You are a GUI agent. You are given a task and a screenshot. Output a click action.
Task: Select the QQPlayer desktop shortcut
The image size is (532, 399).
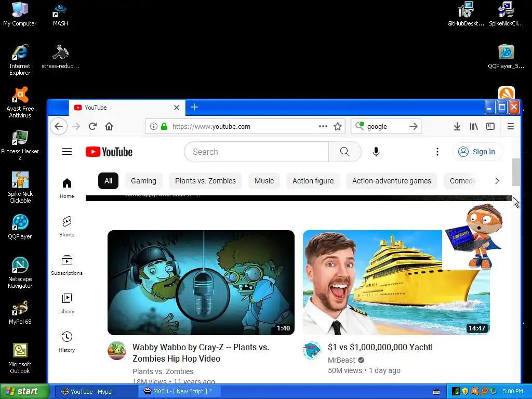pos(20,227)
